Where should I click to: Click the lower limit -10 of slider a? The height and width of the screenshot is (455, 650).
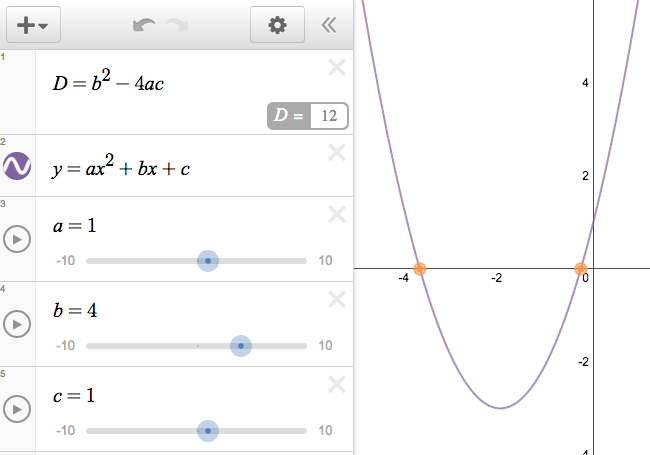coord(65,261)
